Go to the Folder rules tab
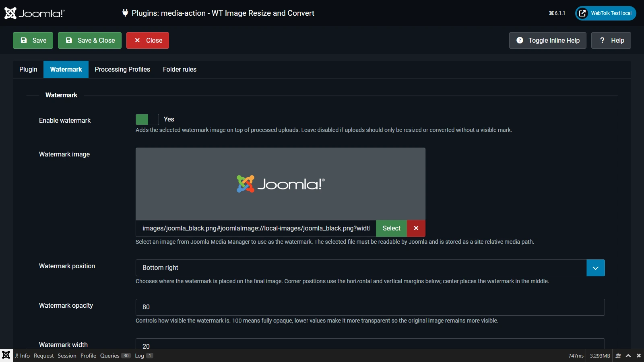Screen dimensions: 644x362 (x=180, y=69)
